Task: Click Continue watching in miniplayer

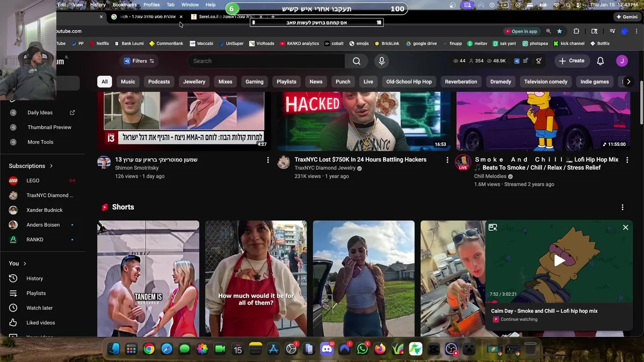Action: (x=519, y=319)
